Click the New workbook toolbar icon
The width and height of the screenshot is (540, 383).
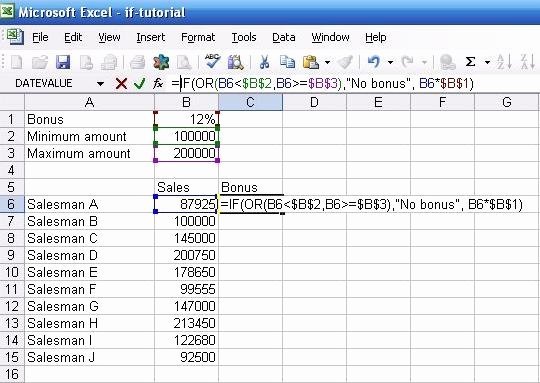pyautogui.click(x=17, y=62)
